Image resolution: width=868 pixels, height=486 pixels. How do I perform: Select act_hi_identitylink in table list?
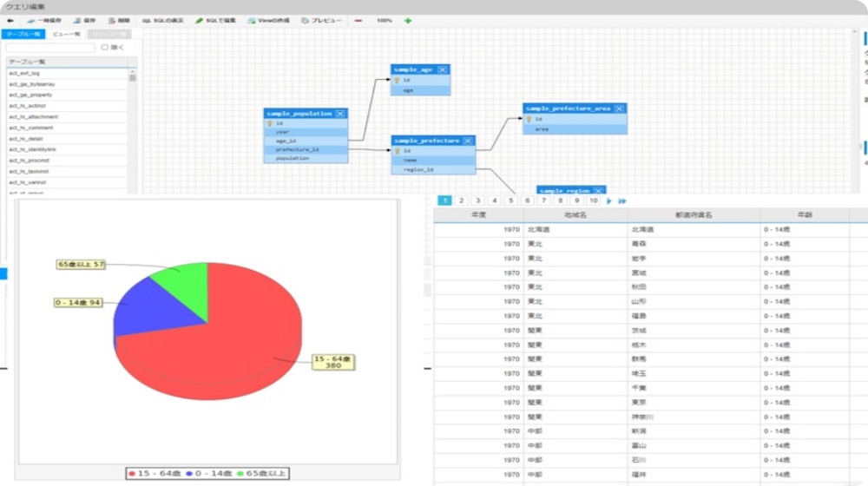(67, 149)
